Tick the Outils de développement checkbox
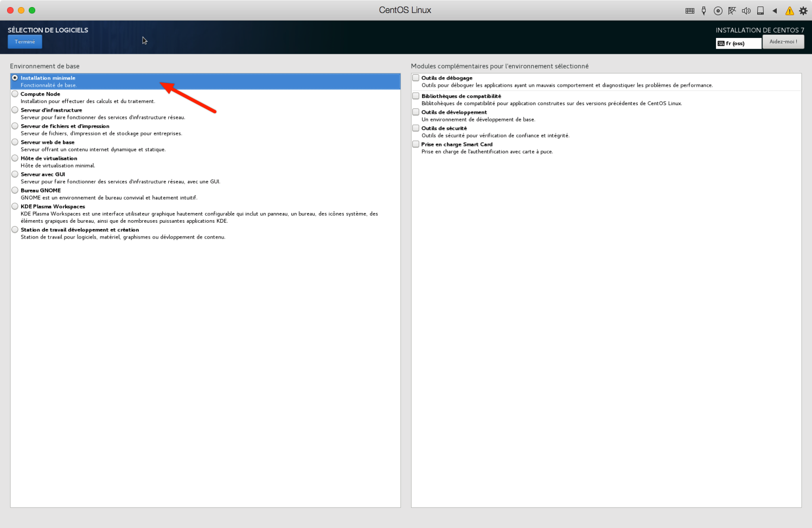Image resolution: width=812 pixels, height=528 pixels. [416, 112]
